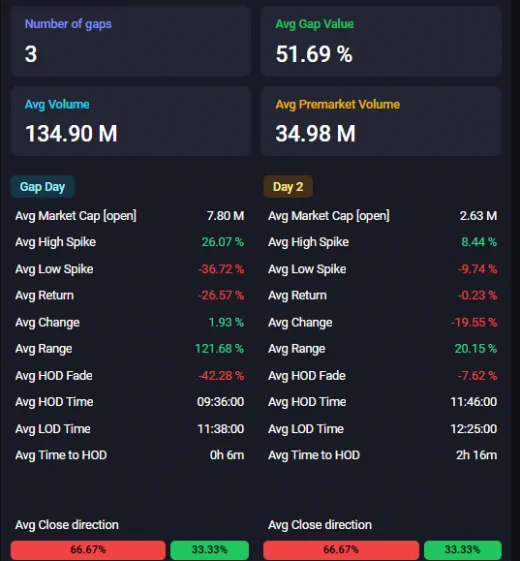Image resolution: width=520 pixels, height=561 pixels.
Task: Click Gap Day Avg Close direction label
Action: pos(67,525)
